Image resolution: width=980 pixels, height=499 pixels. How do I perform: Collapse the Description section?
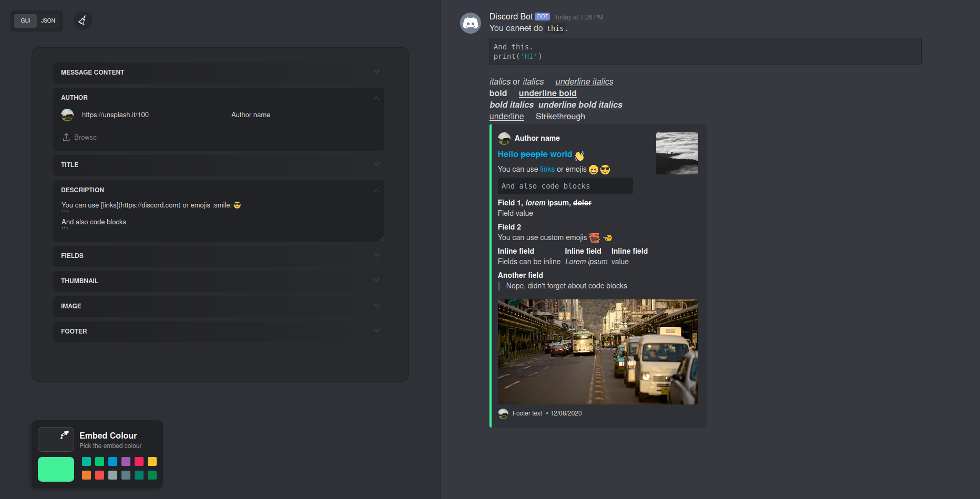pos(219,190)
